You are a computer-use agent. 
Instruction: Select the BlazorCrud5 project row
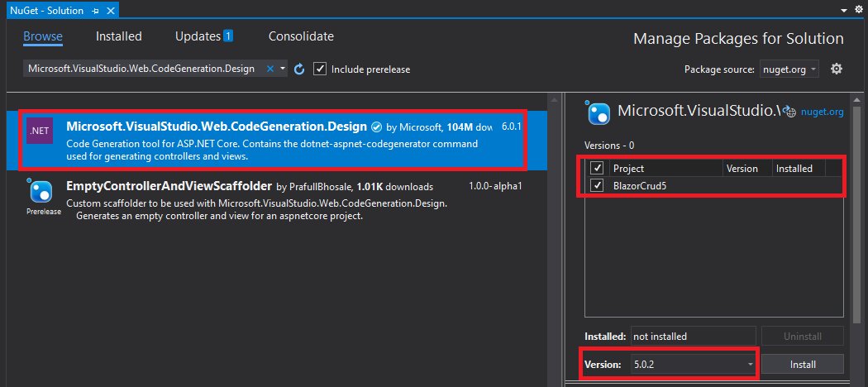(714, 185)
